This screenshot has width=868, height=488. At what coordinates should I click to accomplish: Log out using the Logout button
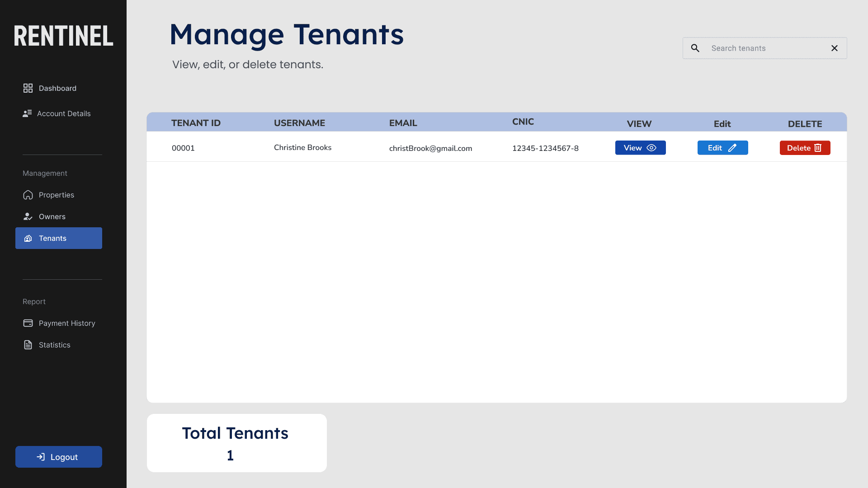tap(59, 457)
